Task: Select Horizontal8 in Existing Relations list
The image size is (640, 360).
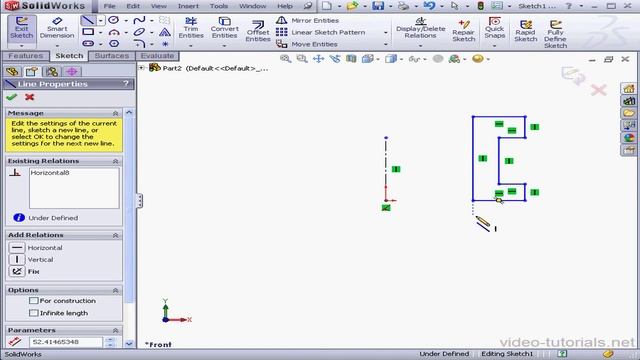Action: (50, 173)
